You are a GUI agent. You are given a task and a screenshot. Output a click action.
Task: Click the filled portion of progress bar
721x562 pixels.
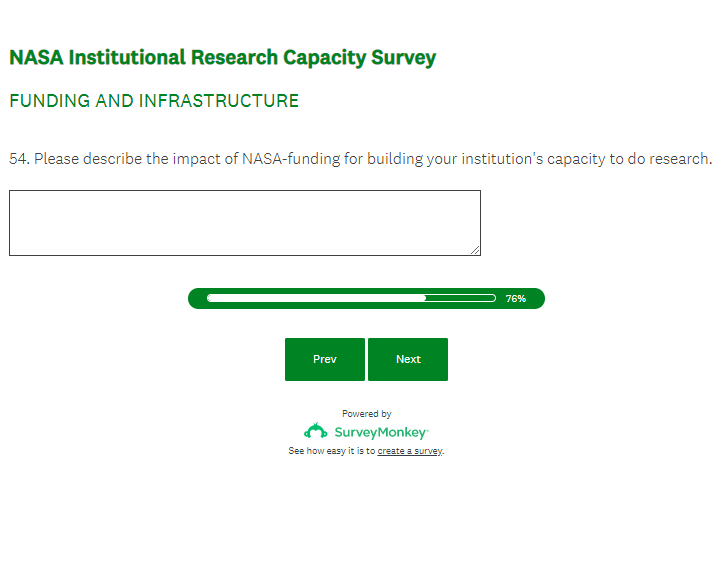coord(315,298)
